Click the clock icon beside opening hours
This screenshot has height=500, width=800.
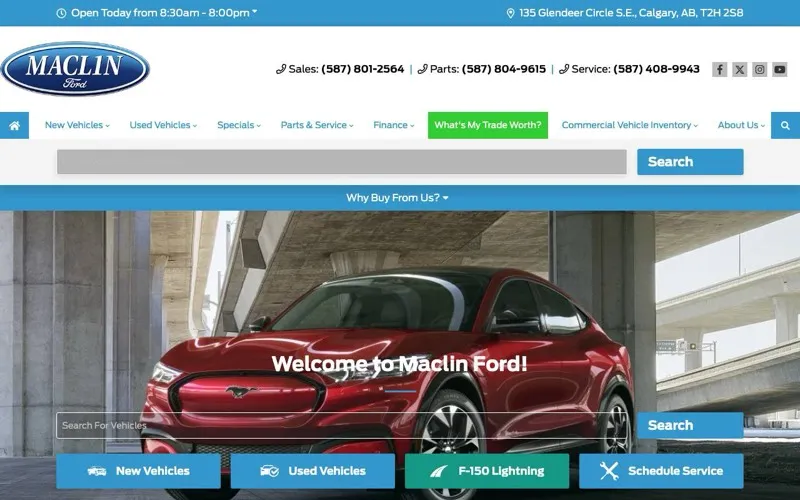click(x=61, y=13)
